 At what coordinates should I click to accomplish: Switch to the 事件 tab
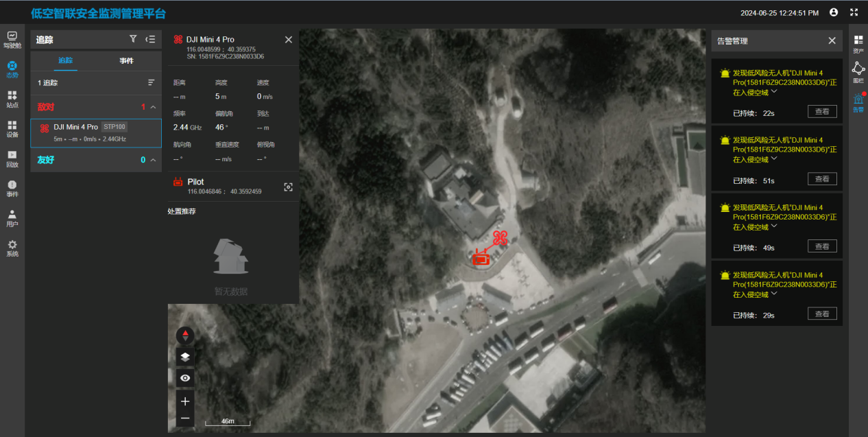tap(126, 61)
